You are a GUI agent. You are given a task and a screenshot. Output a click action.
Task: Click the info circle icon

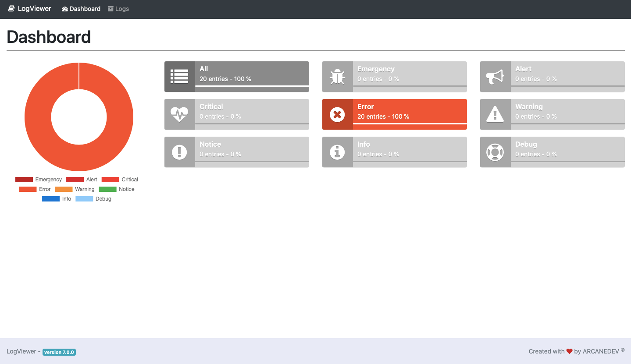point(337,152)
